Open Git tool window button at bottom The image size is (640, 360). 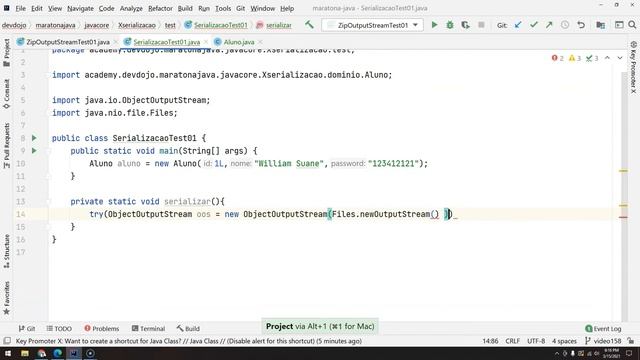pos(27,329)
